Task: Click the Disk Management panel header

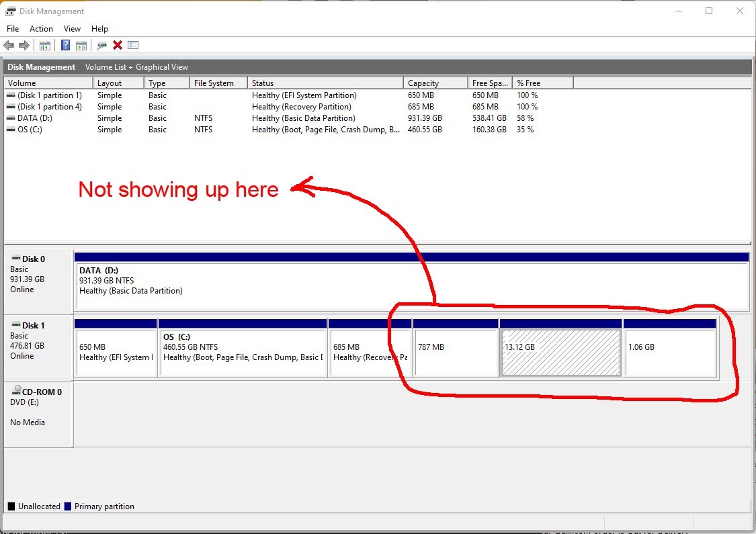Action: [x=42, y=67]
